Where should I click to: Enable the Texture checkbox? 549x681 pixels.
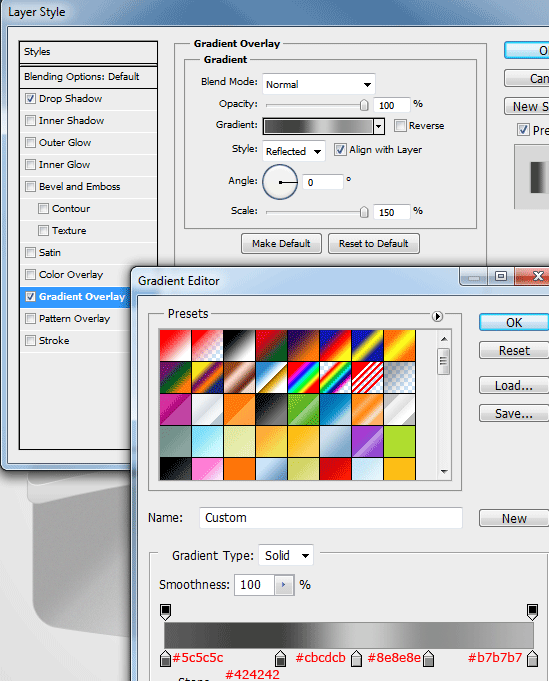[43, 230]
